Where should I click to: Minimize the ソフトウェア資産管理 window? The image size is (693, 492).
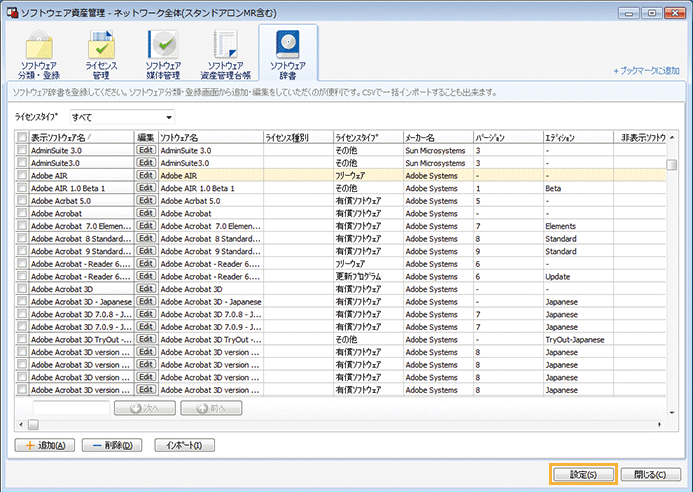[x=628, y=13]
